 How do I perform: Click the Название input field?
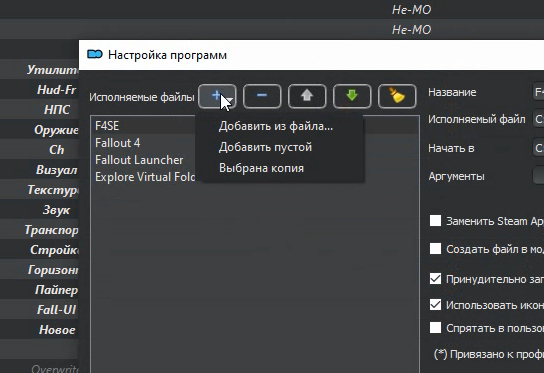538,92
